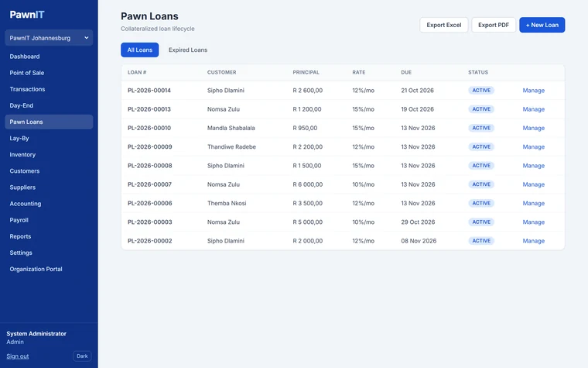Click customer Mandla Shabalala
This screenshot has height=368, width=588.
(231, 128)
